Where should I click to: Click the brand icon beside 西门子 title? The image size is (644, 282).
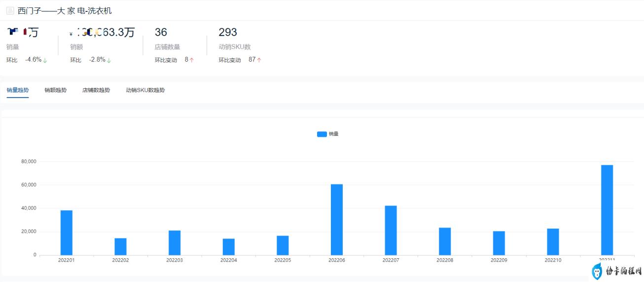click(10, 11)
